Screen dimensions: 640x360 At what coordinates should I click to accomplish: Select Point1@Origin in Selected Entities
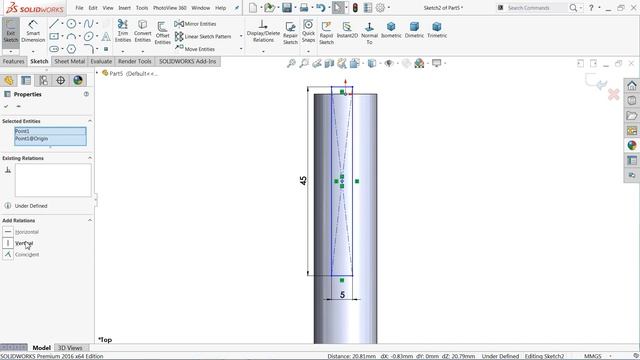(50, 139)
